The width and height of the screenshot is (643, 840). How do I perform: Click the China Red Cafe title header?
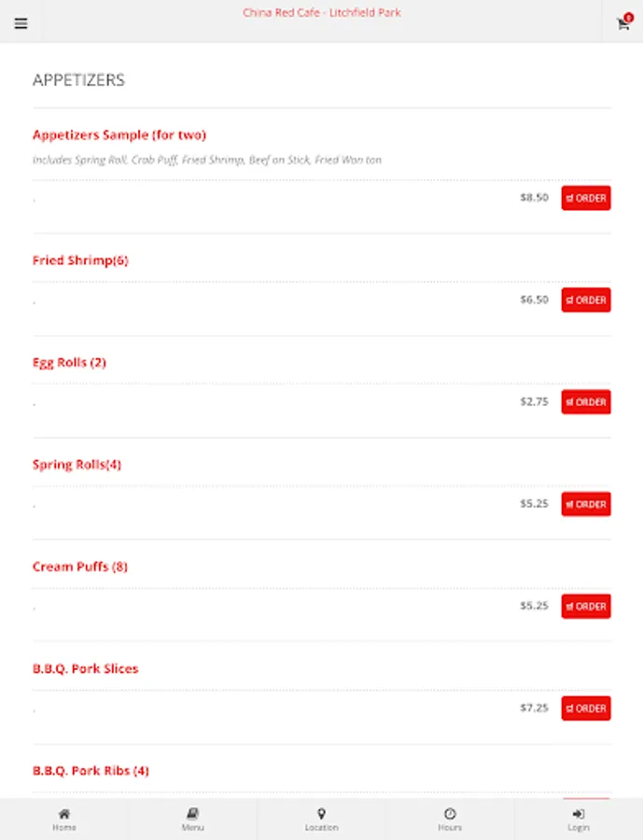point(321,12)
